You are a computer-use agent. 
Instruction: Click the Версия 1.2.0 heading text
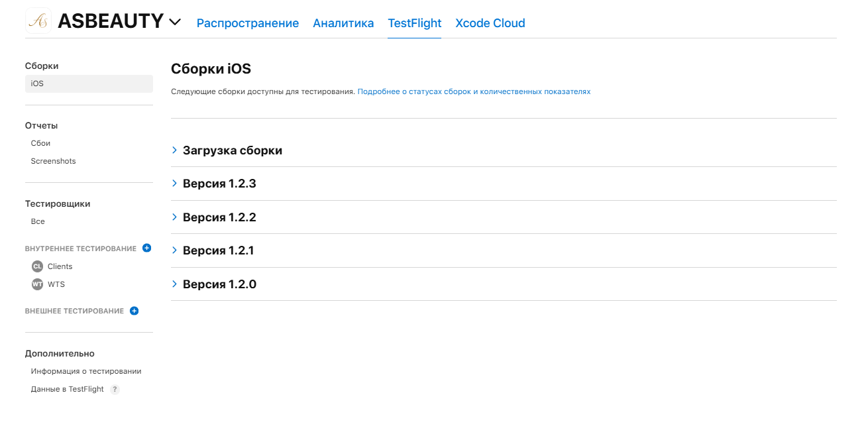pyautogui.click(x=219, y=284)
